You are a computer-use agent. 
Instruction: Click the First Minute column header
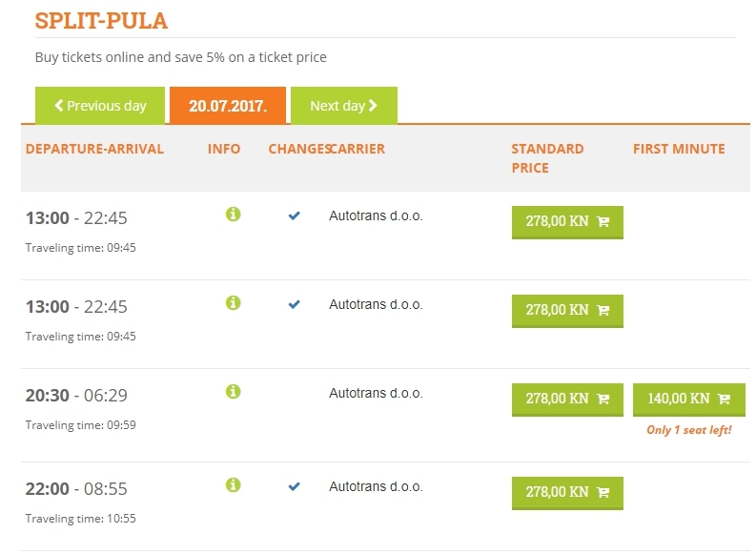(x=679, y=149)
